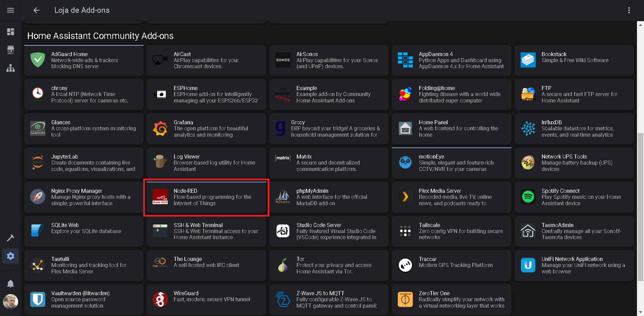Open the phpMyAdmin add-on card
This screenshot has height=316, width=644.
[x=329, y=197]
